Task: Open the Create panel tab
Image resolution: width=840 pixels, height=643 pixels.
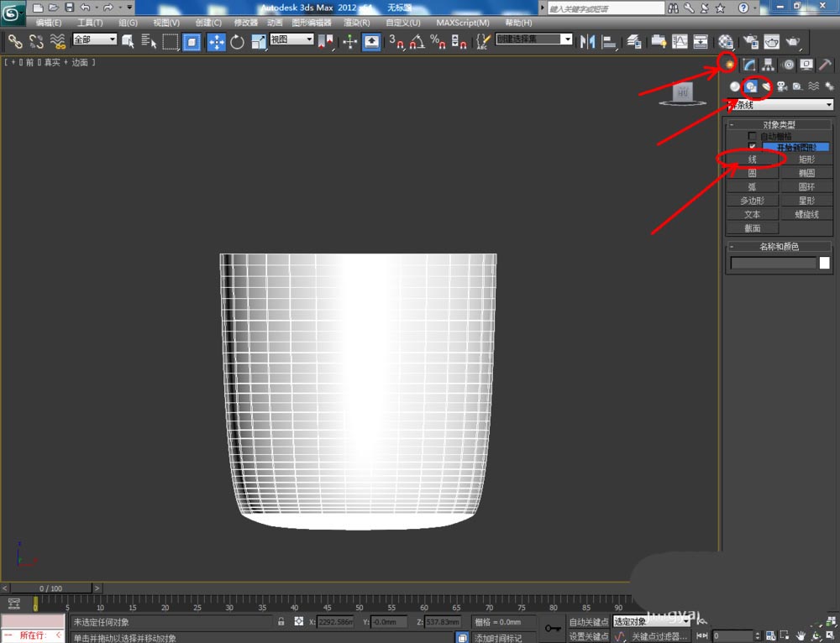Action: (730, 65)
